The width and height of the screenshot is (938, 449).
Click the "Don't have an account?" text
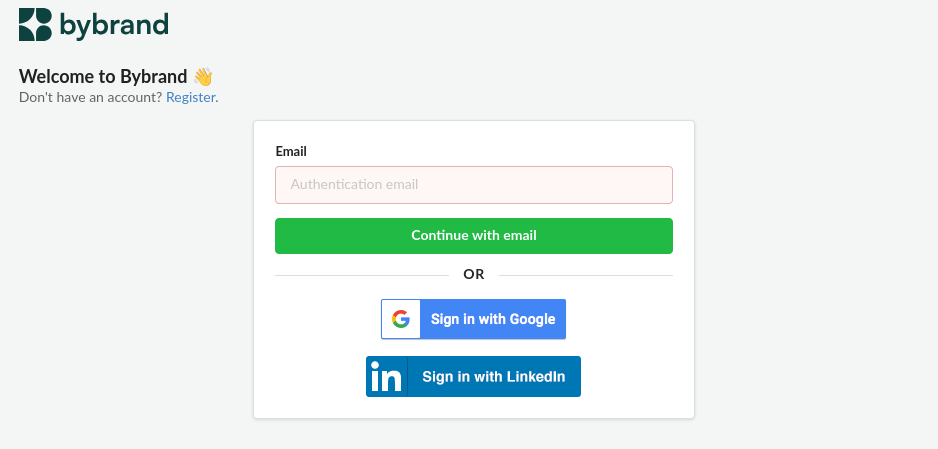coord(90,97)
